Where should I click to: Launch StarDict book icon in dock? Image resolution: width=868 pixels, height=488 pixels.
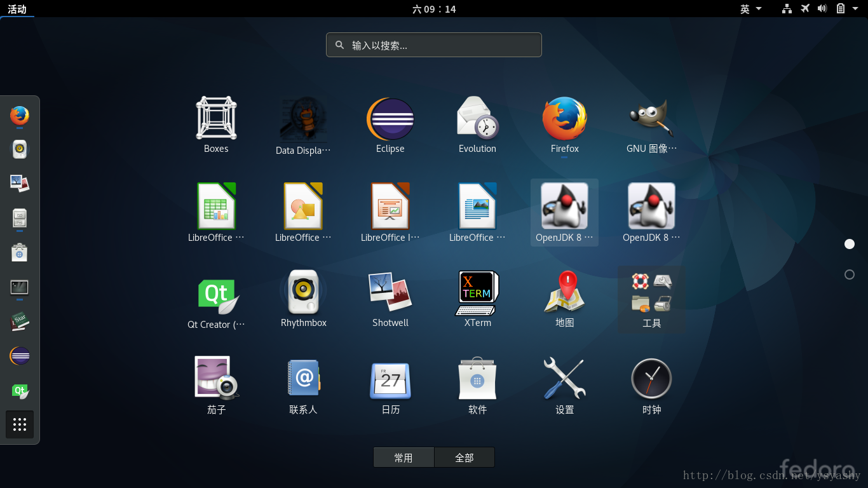pos(20,321)
